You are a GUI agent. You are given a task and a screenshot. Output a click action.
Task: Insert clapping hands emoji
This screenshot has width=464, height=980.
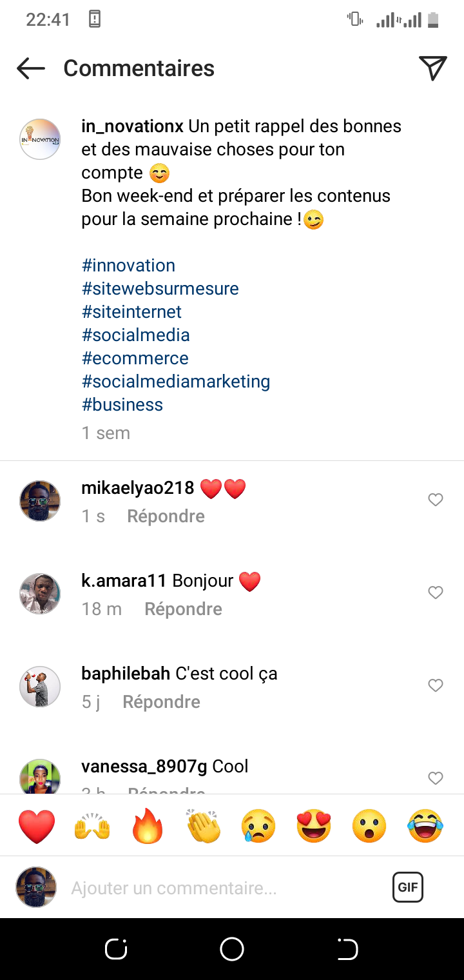pyautogui.click(x=203, y=826)
